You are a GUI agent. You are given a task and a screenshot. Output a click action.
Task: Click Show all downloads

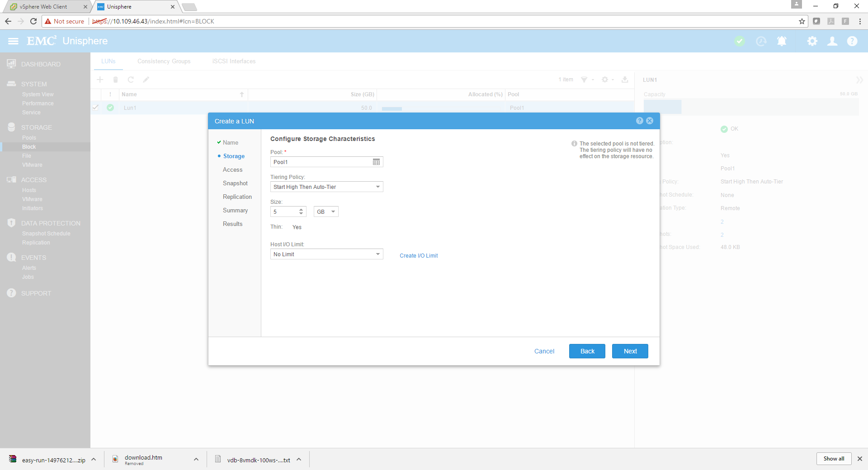[833, 459]
